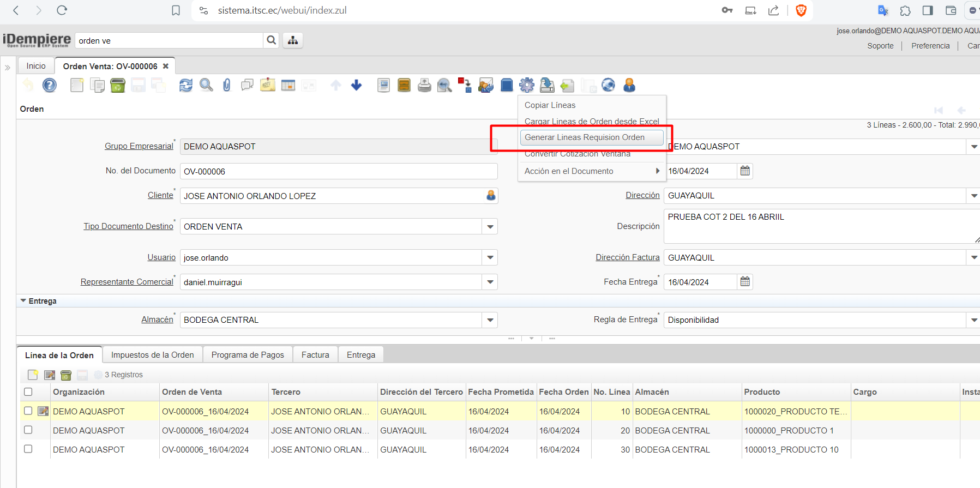Click the No. del Documento input field

point(338,171)
